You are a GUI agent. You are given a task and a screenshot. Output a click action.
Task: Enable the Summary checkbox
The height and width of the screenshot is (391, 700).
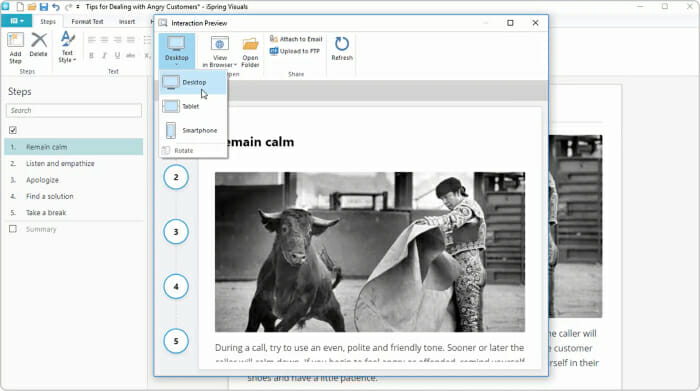13,229
